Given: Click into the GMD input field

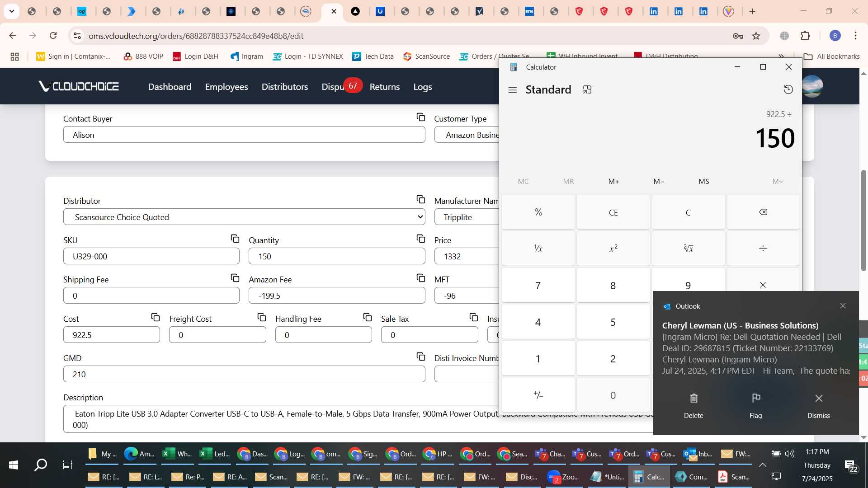Looking at the screenshot, I should click(x=244, y=374).
